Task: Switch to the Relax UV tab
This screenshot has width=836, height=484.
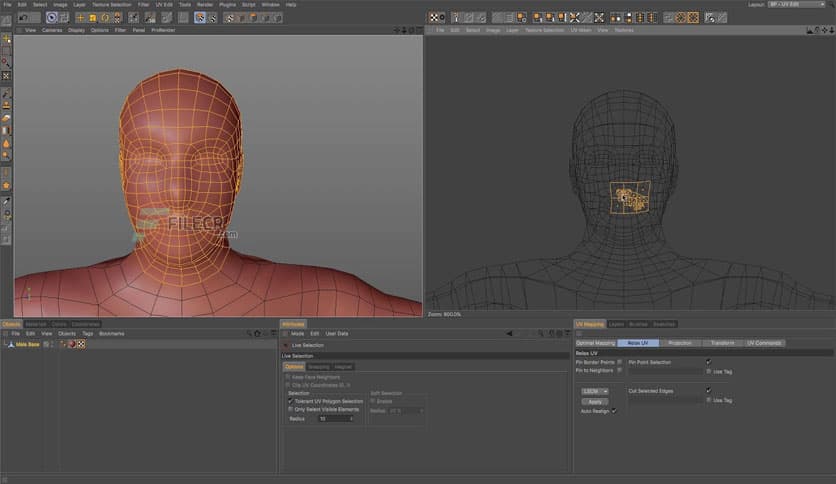Action: 637,343
